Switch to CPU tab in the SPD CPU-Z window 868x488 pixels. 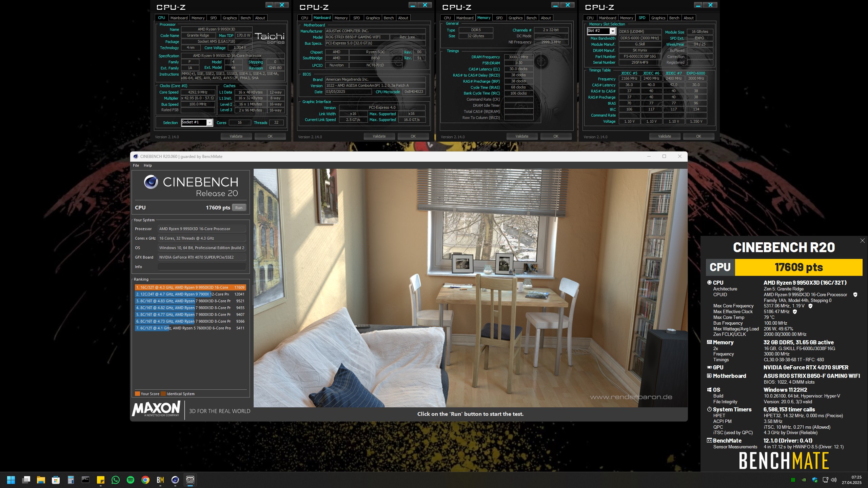coord(590,18)
